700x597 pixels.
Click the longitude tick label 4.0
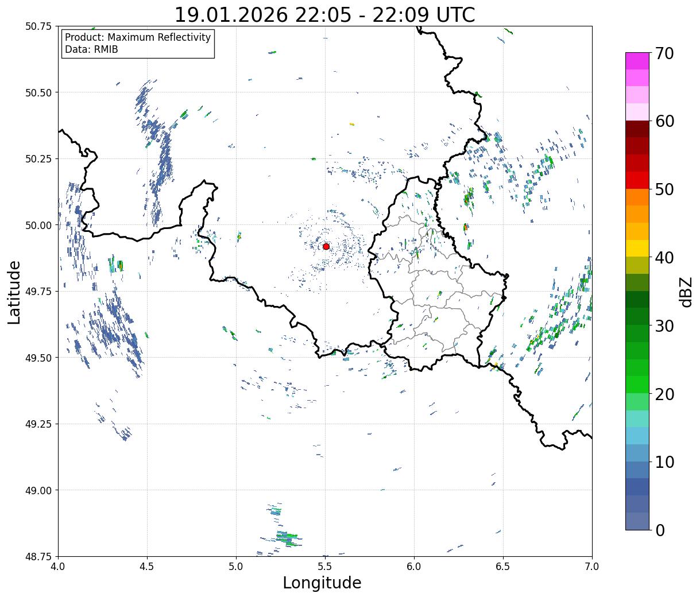click(58, 566)
